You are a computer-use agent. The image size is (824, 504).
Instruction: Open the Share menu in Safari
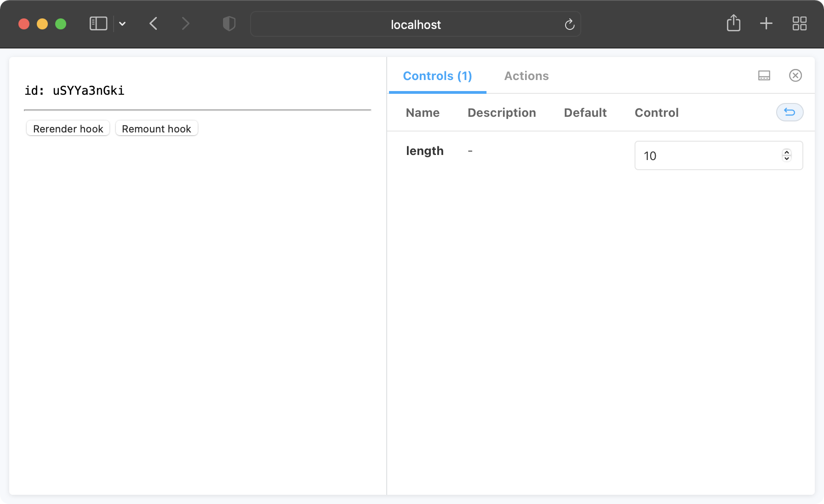tap(734, 23)
